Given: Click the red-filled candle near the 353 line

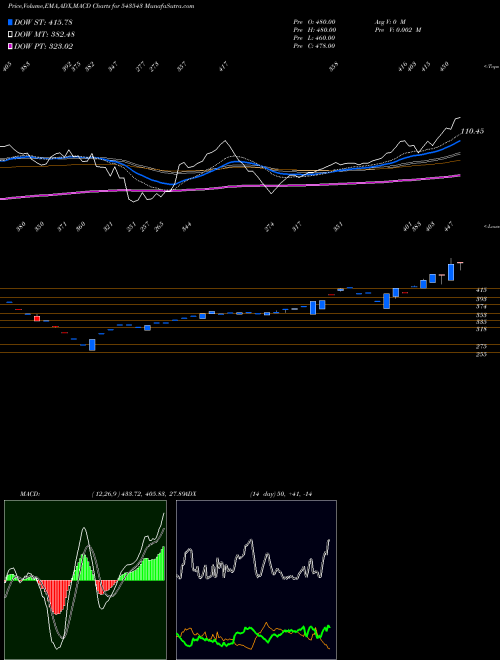Looking at the screenshot, I should tap(37, 318).
